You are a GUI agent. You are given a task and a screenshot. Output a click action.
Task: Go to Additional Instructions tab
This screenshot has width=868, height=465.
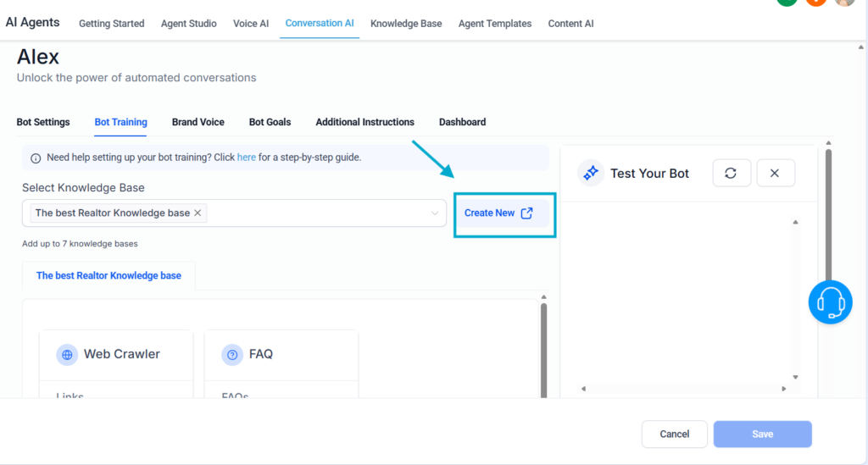click(364, 122)
